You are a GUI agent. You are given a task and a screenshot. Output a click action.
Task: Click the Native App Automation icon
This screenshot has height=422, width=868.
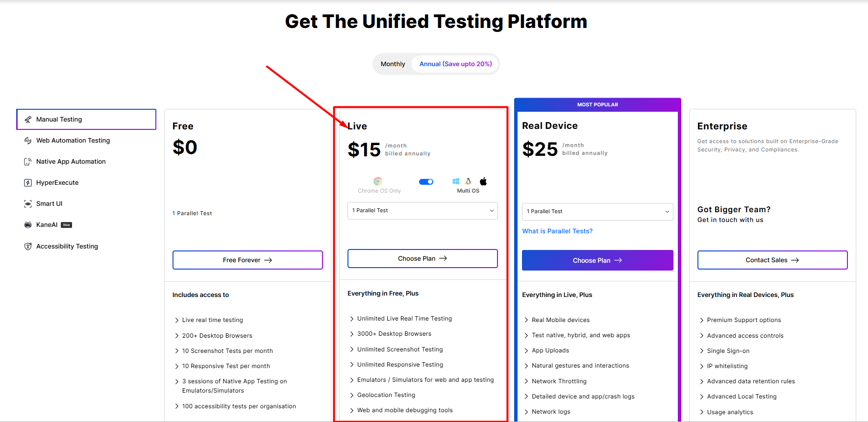(28, 162)
